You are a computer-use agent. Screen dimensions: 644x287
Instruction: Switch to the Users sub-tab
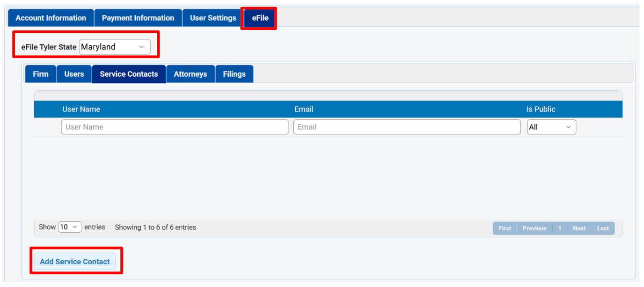click(74, 74)
